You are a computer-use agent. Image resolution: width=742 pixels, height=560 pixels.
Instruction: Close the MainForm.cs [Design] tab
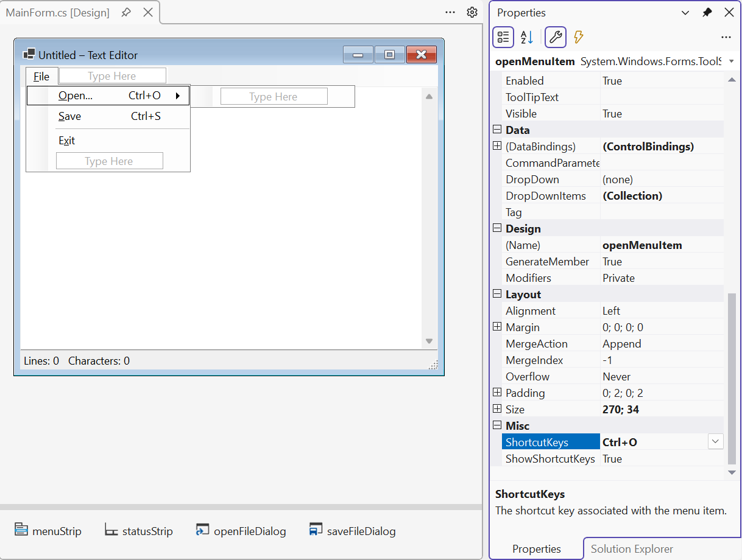(x=148, y=12)
